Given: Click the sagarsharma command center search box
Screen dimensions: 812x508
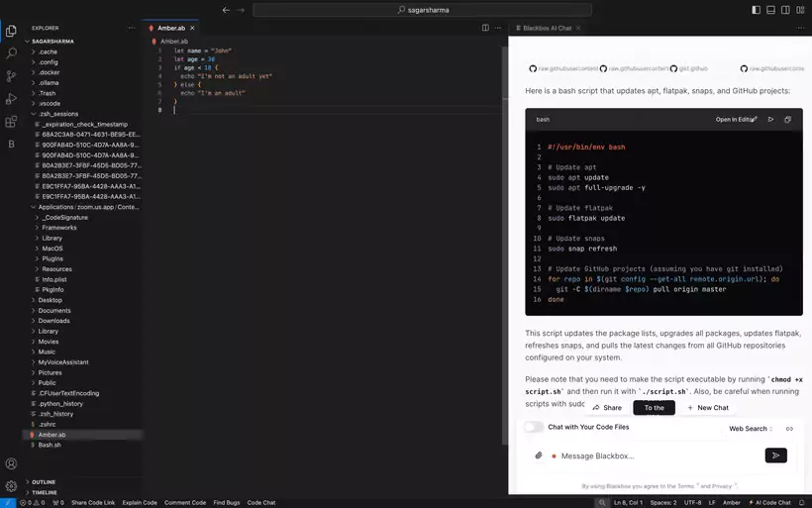Looking at the screenshot, I should point(422,10).
